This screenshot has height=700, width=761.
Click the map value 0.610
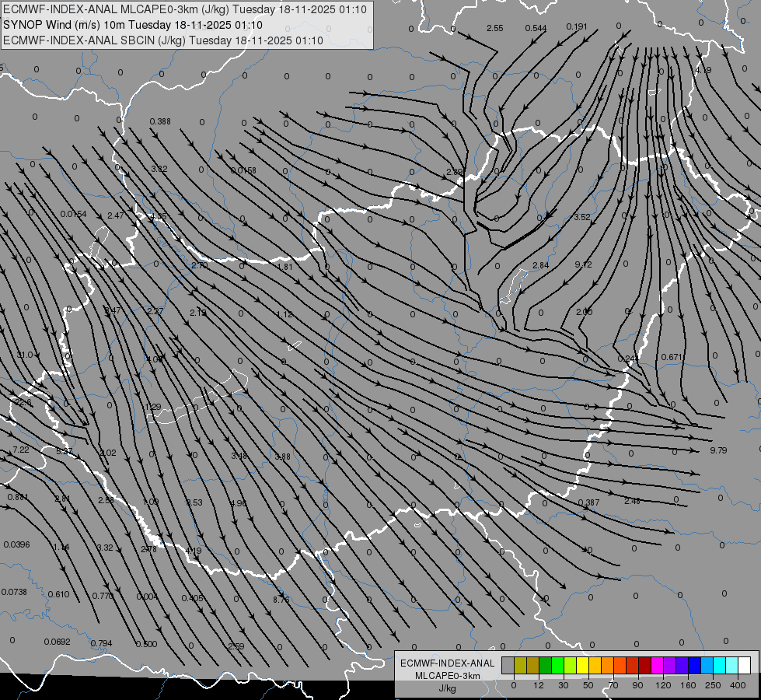(x=59, y=594)
